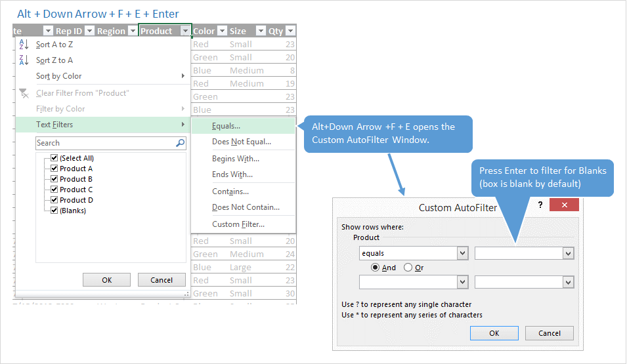Viewport: 627px width, 364px height.
Task: Click the Sort A to Z icon
Action: click(24, 45)
